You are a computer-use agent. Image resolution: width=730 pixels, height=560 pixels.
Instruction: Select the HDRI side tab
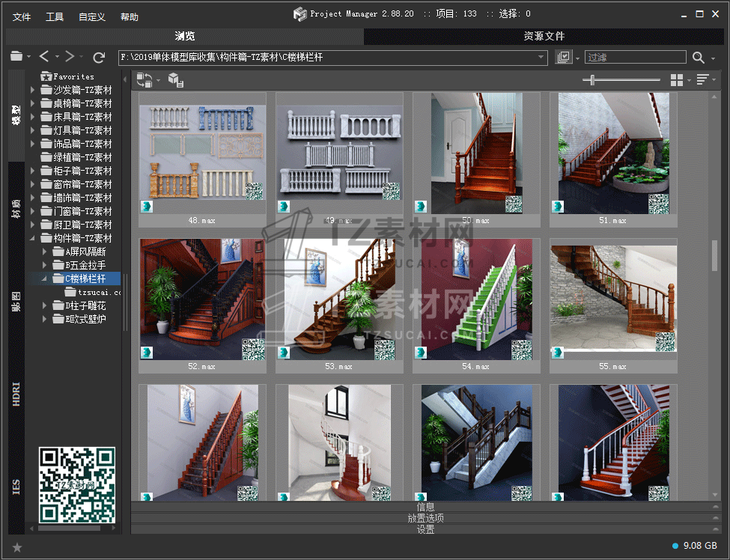(x=16, y=393)
